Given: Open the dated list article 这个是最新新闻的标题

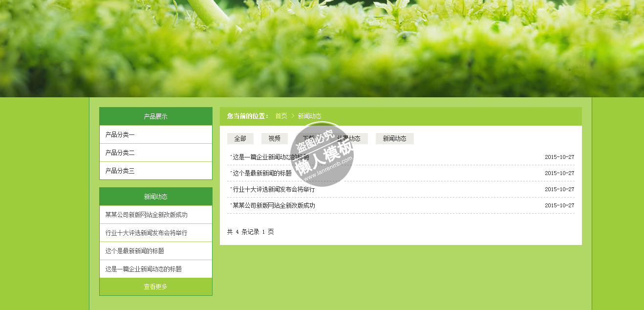Looking at the screenshot, I should coord(262,173).
